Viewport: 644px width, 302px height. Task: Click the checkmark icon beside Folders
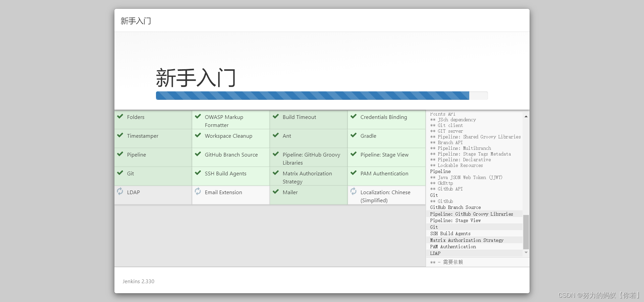pos(120,116)
